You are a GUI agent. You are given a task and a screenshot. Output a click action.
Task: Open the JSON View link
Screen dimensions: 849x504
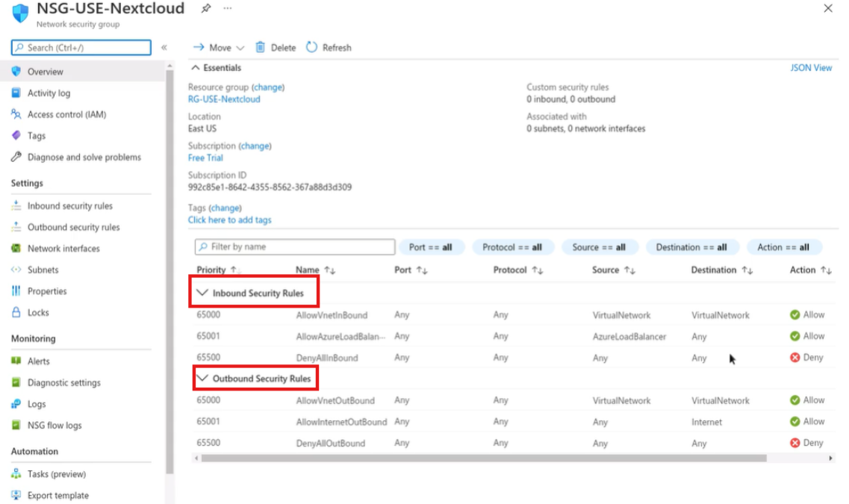[x=811, y=68]
